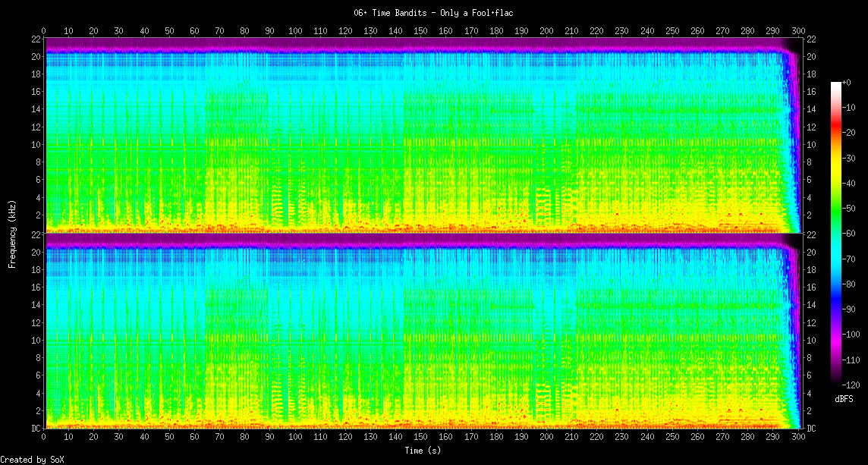Click the topmost 22 kHz label on the left axis
The width and height of the screenshot is (868, 465).
36,39
